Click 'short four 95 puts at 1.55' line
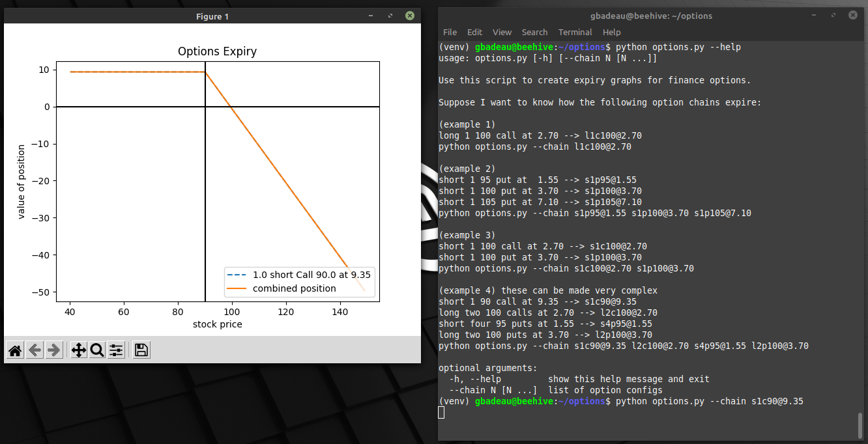The height and width of the screenshot is (444, 868). point(545,324)
